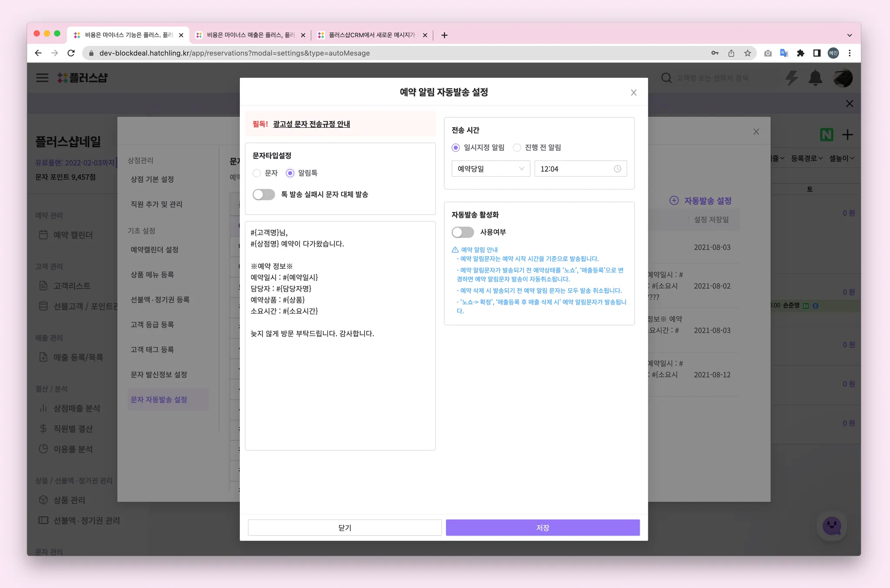Open Chrome three-dot menu
Image resolution: width=890 pixels, height=588 pixels.
(850, 53)
